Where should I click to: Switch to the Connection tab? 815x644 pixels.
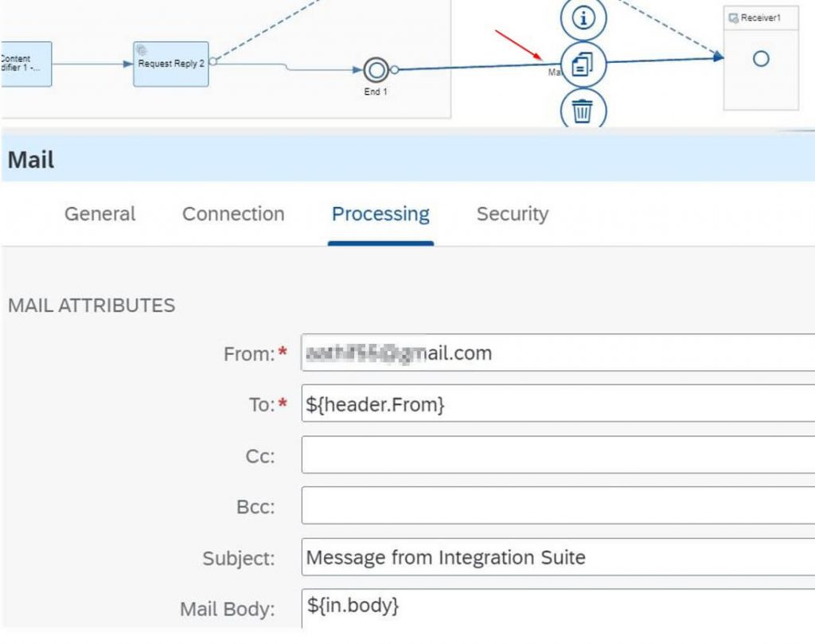point(233,213)
